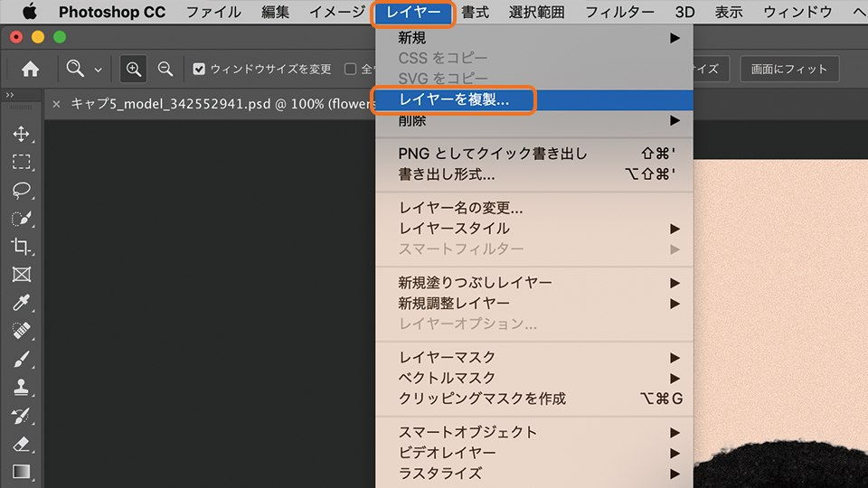Choose レイヤー名の変更... menu item
This screenshot has width=868, height=488.
[534, 208]
